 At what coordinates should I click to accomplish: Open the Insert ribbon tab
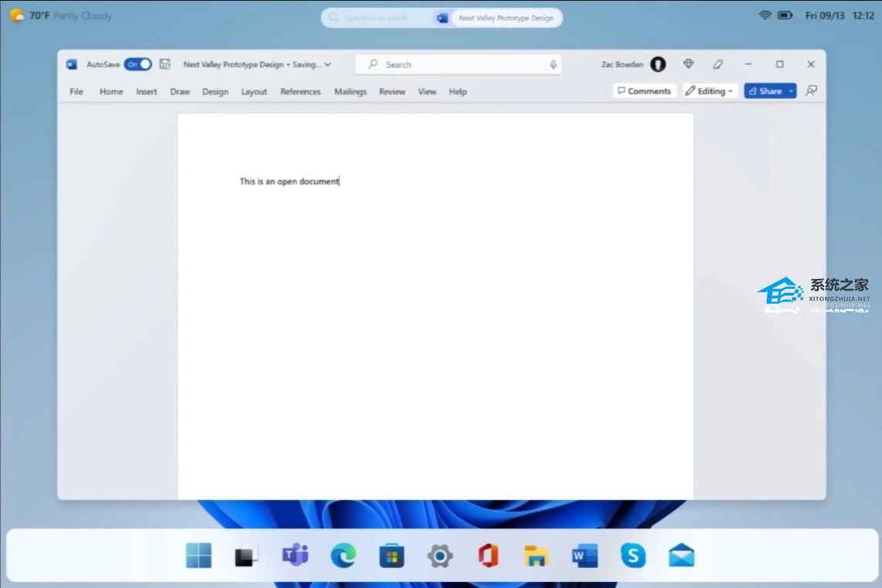[146, 91]
